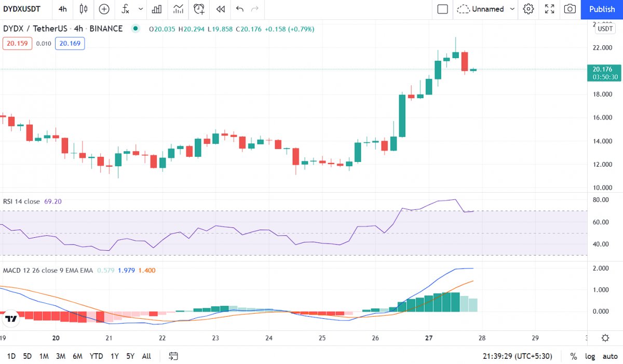This screenshot has width=623, height=364.
Task: Redo the last chart action
Action: click(254, 9)
